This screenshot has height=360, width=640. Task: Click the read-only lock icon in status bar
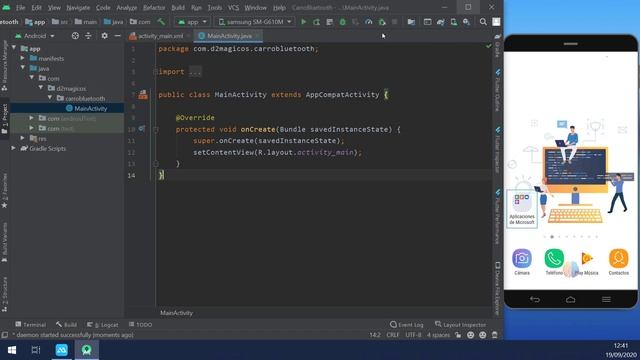coord(458,335)
